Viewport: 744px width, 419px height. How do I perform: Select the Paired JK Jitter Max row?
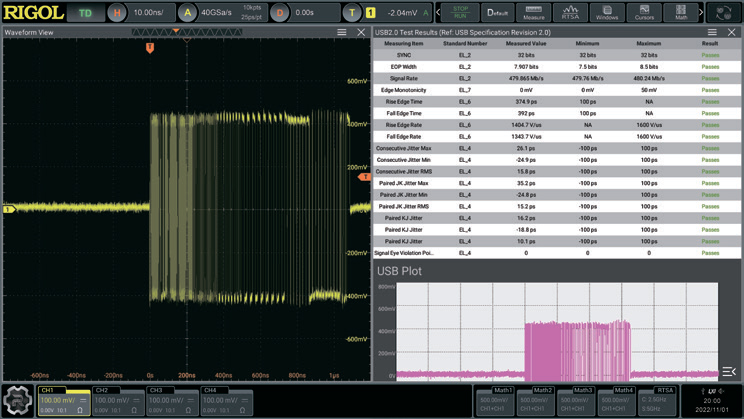(x=557, y=183)
